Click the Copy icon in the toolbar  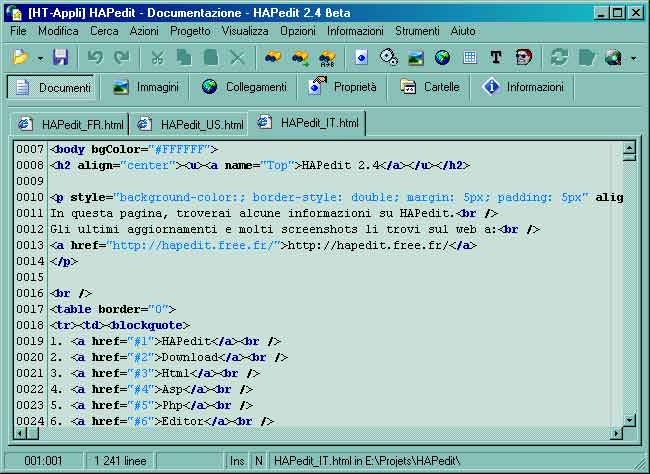coord(184,58)
